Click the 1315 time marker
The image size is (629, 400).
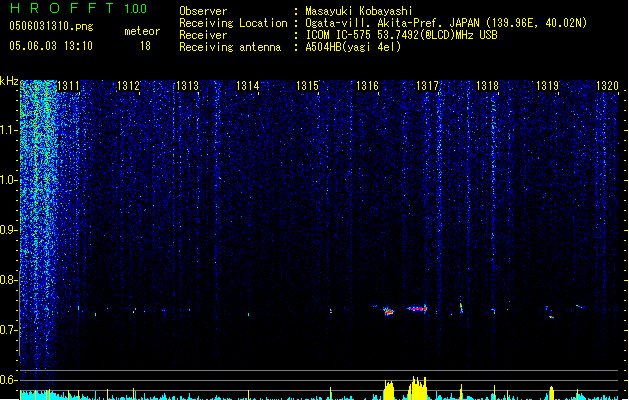[x=307, y=86]
